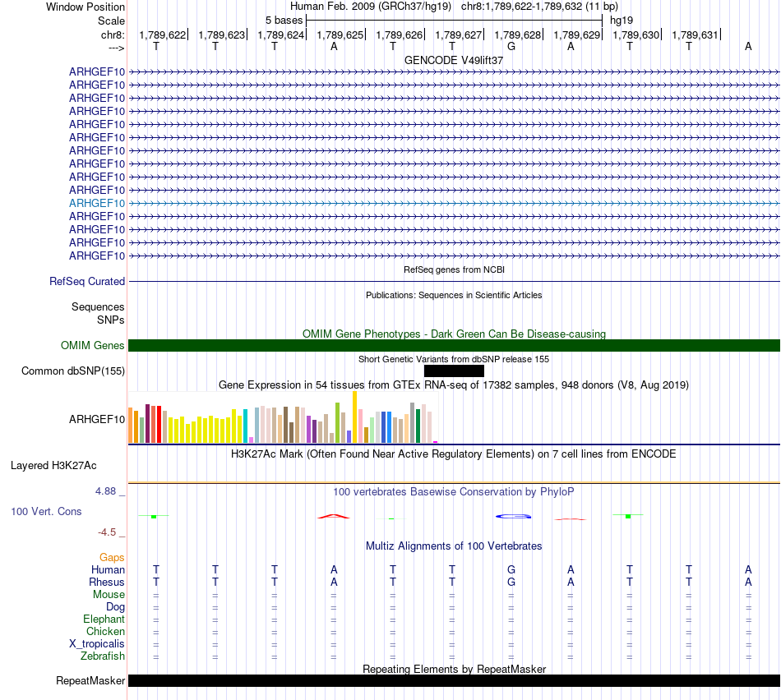781x700 pixels.
Task: Select the Dog alignment row label
Action: pyautogui.click(x=115, y=607)
